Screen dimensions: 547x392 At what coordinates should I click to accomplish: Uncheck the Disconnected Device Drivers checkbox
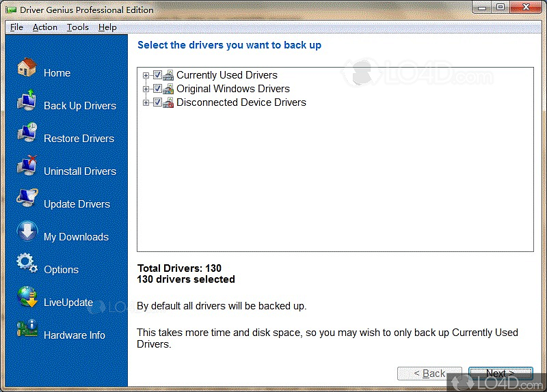[x=157, y=102]
